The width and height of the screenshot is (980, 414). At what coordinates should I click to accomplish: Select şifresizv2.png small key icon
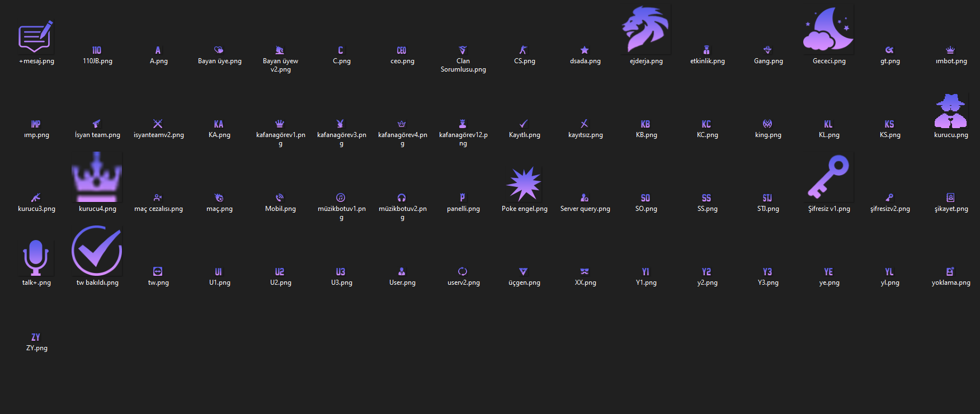click(889, 198)
